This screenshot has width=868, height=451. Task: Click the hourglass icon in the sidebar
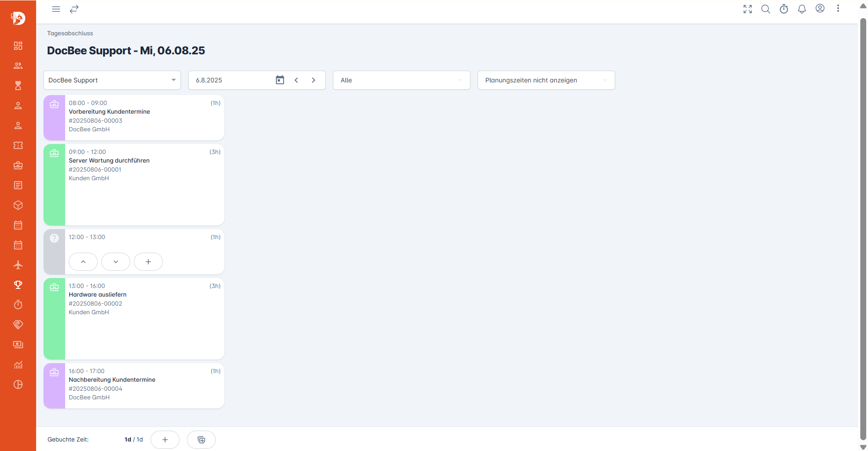coord(18,86)
